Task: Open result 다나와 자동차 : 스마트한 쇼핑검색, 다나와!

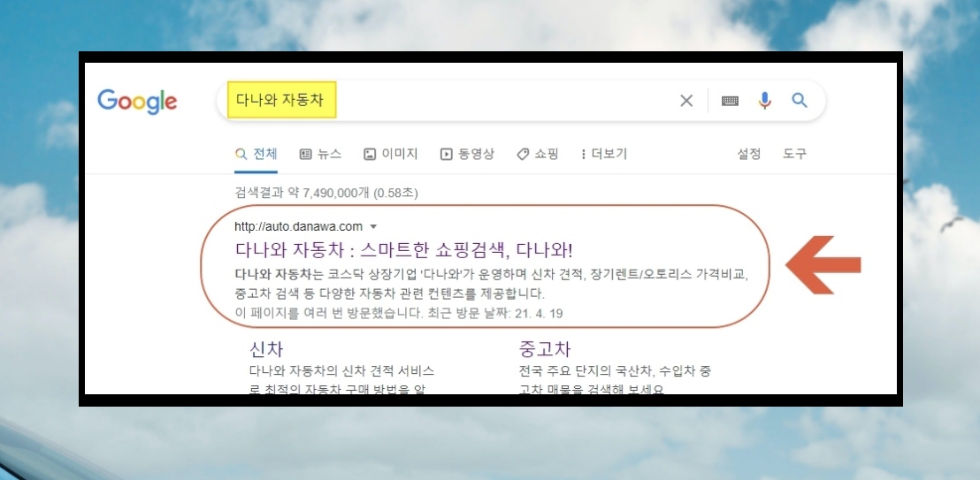Action: 403,250
